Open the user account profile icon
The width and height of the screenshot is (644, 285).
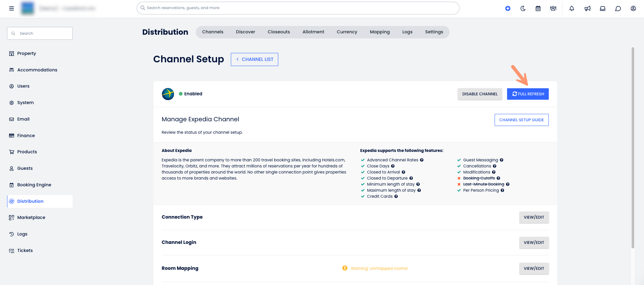click(x=633, y=8)
